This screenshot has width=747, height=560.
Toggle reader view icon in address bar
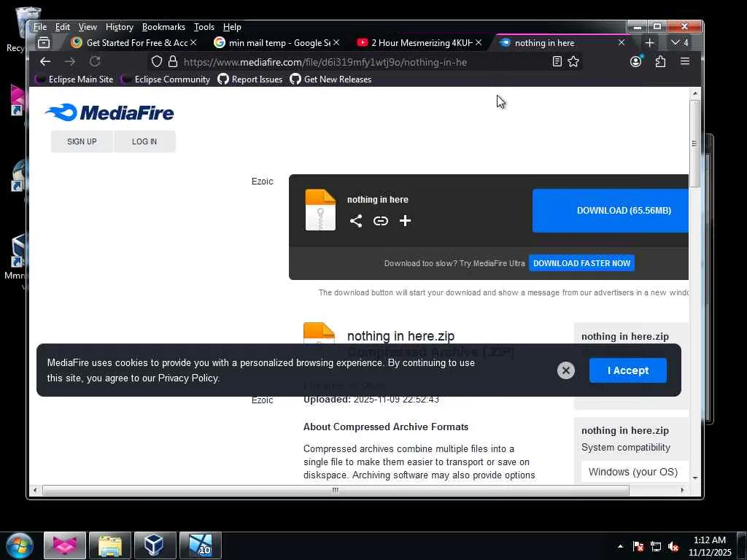[x=557, y=61]
